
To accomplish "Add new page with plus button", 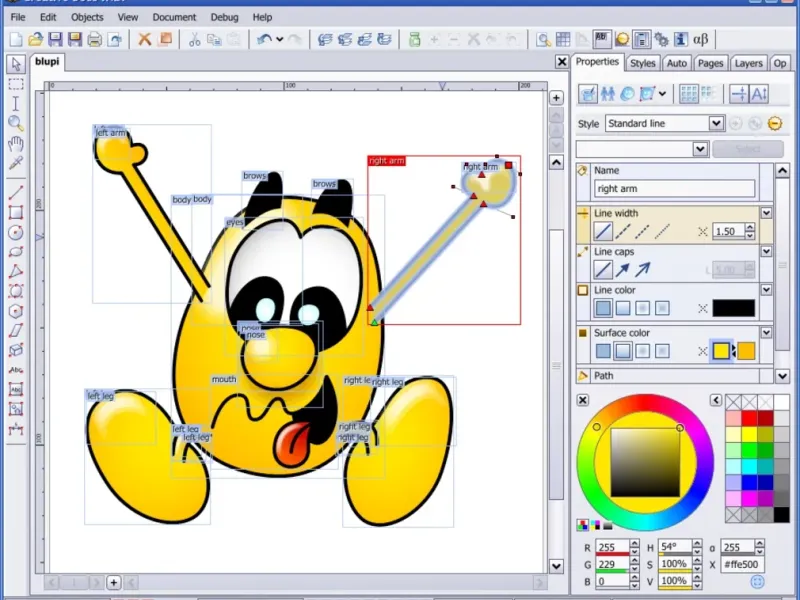I will [x=114, y=582].
